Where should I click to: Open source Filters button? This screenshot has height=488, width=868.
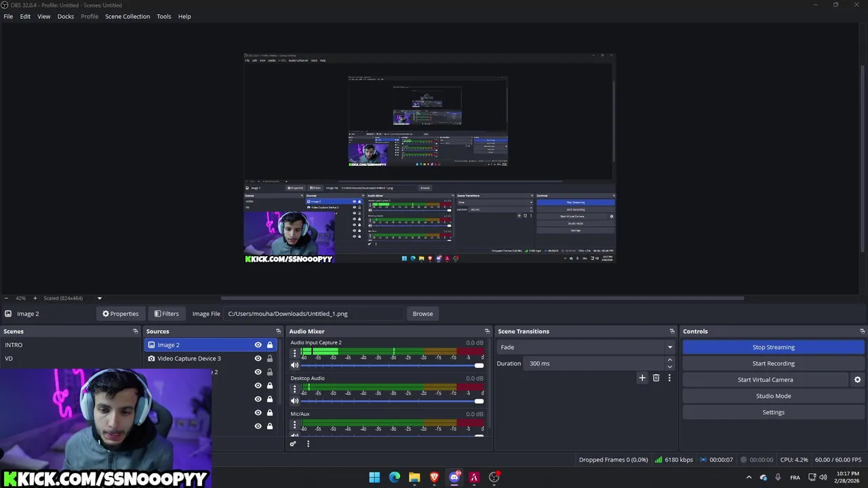tap(166, 314)
